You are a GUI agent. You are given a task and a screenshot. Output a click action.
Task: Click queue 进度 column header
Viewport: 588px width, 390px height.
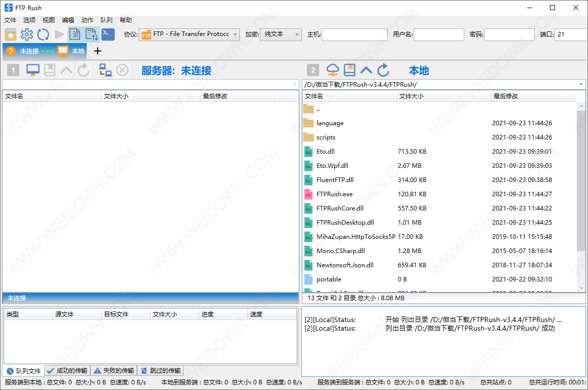223,314
